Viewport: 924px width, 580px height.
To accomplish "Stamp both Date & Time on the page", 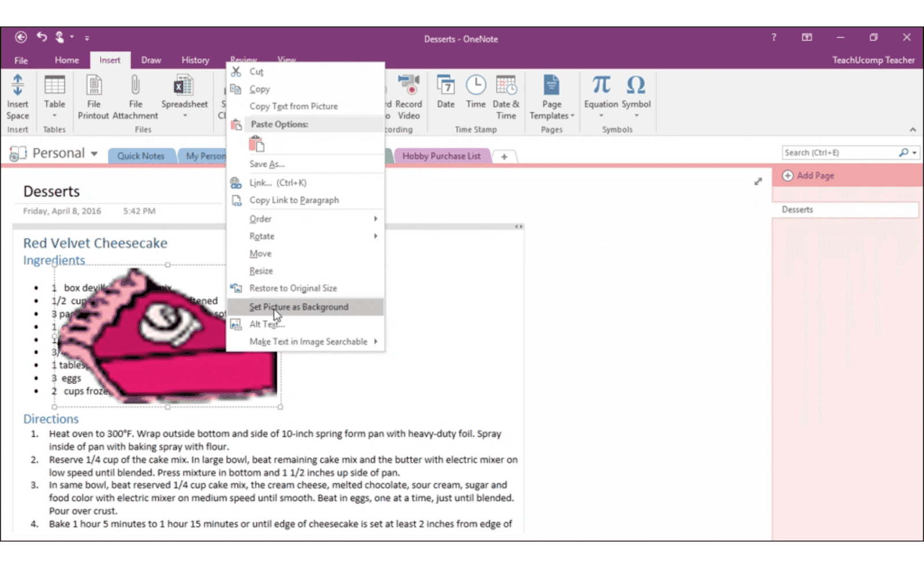I will tap(506, 95).
